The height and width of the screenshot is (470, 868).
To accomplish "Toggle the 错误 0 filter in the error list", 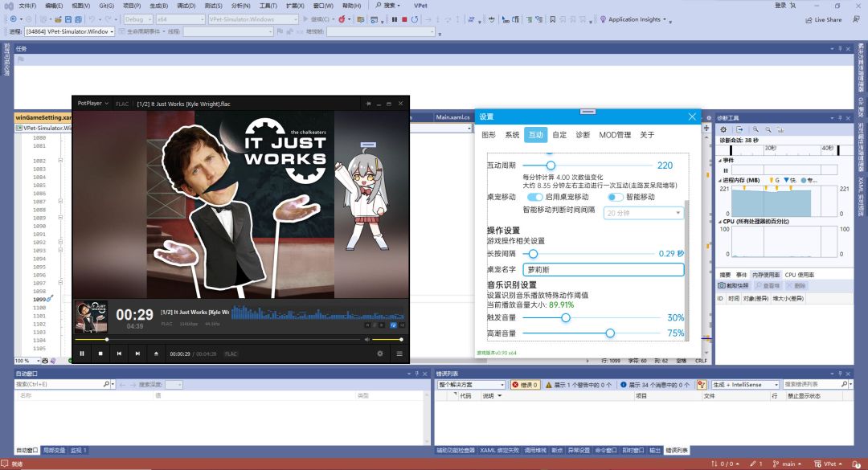I will (x=525, y=384).
